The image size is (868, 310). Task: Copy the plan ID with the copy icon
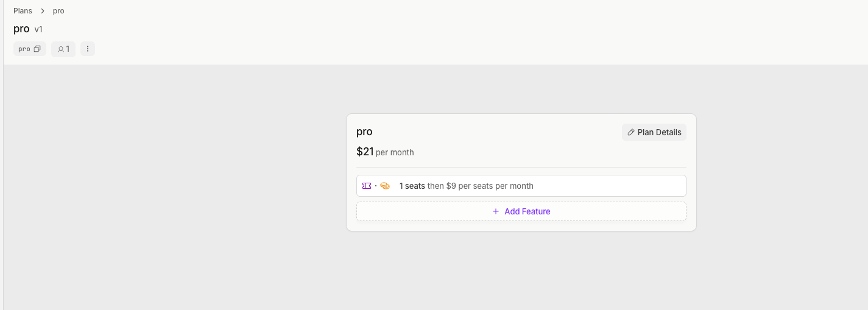(x=37, y=49)
